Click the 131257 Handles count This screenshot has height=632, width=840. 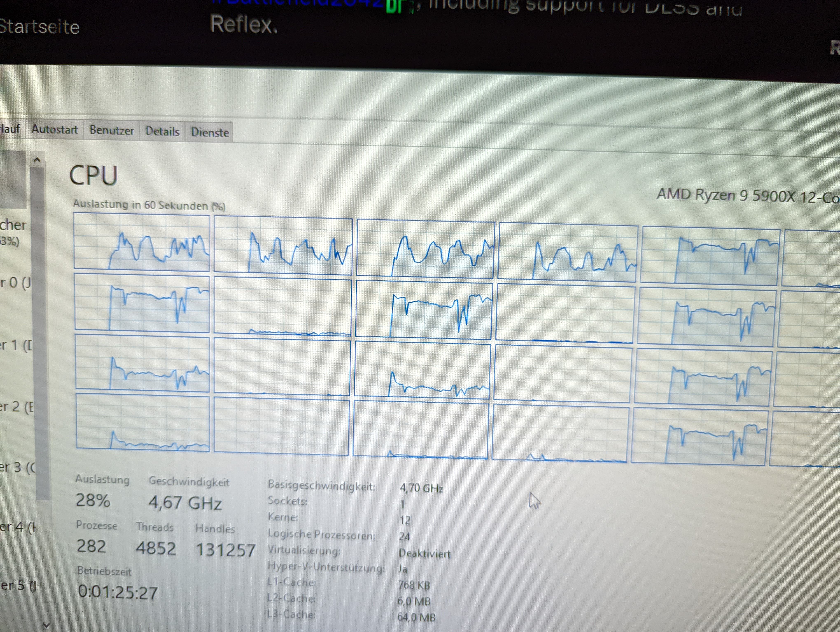pyautogui.click(x=226, y=550)
